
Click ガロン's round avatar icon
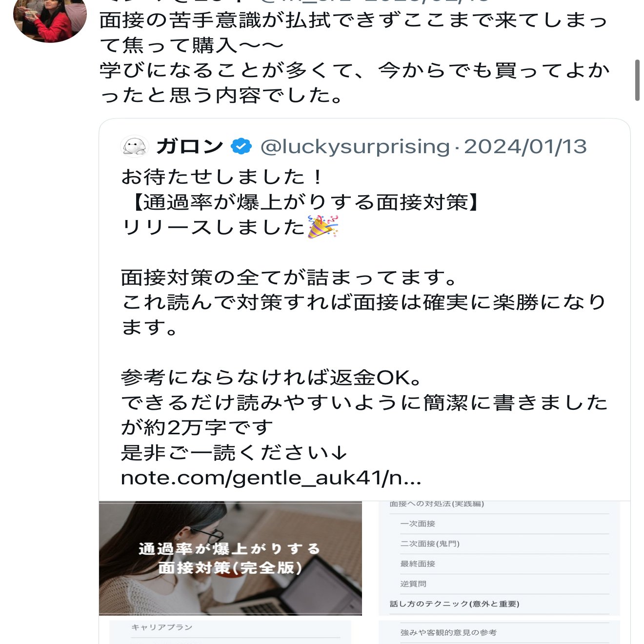click(134, 146)
